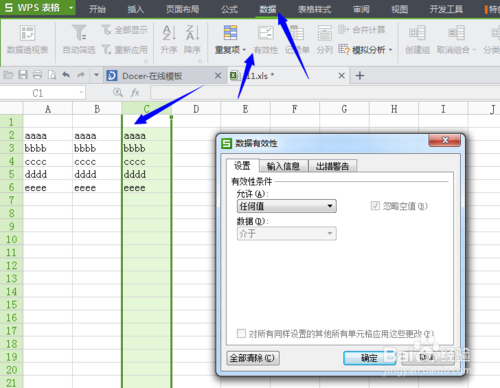500x388 pixels.
Task: Expand the 取消组合 dropdown arrow
Action: click(x=474, y=50)
